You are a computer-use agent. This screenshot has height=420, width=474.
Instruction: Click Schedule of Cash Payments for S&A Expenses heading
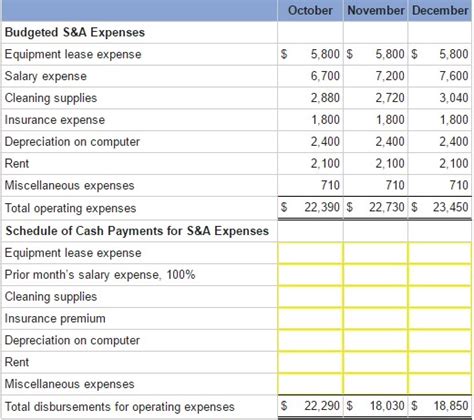click(137, 231)
